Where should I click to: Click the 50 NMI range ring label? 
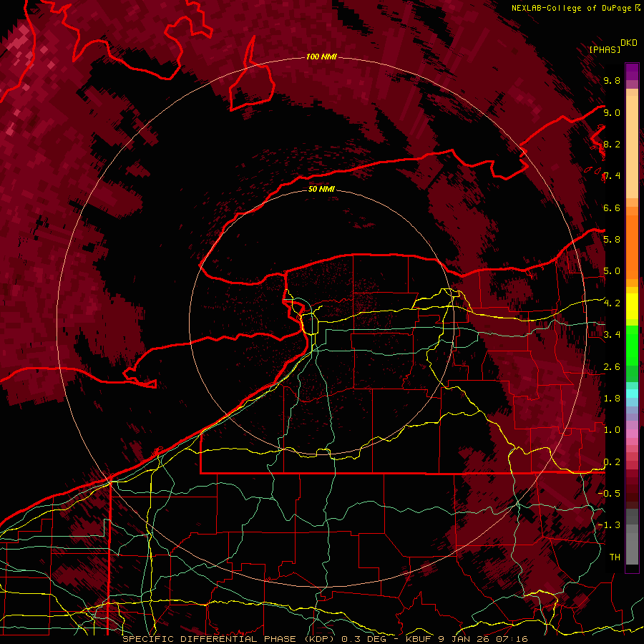321,189
